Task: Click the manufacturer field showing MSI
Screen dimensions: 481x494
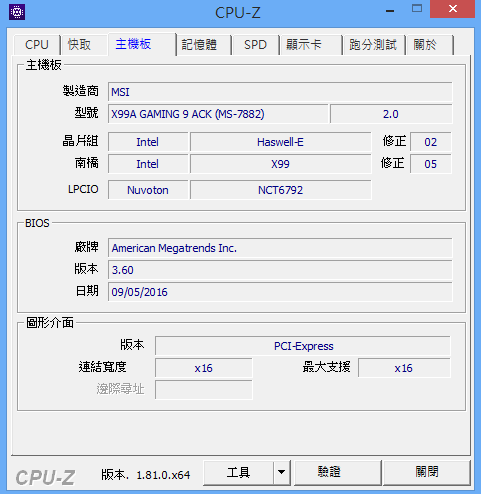Action: point(280,92)
